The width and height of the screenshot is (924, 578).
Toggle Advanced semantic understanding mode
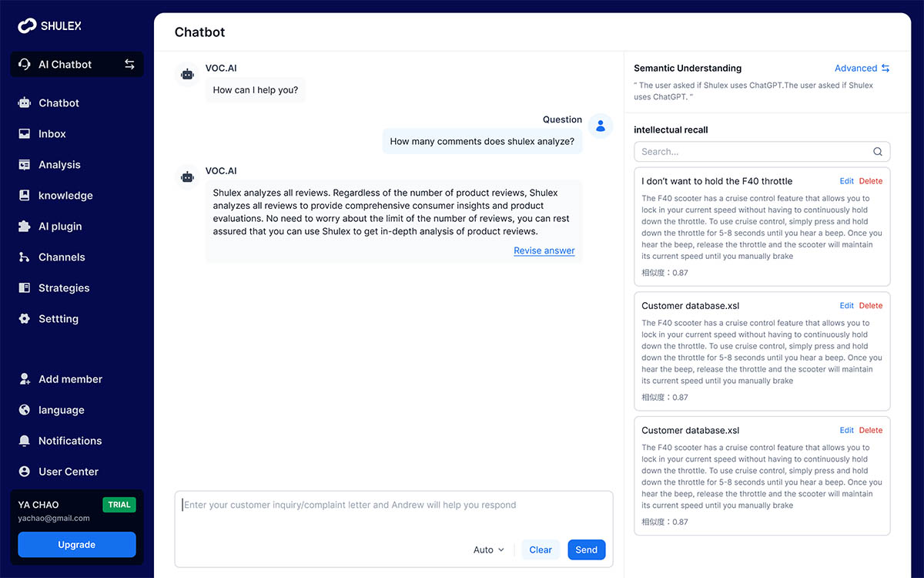(x=862, y=69)
